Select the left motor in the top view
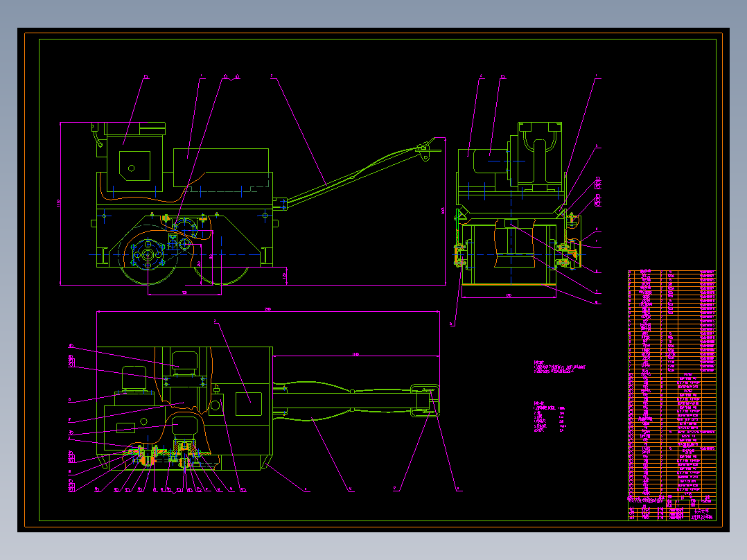Image resolution: width=747 pixels, height=560 pixels. click(133, 379)
